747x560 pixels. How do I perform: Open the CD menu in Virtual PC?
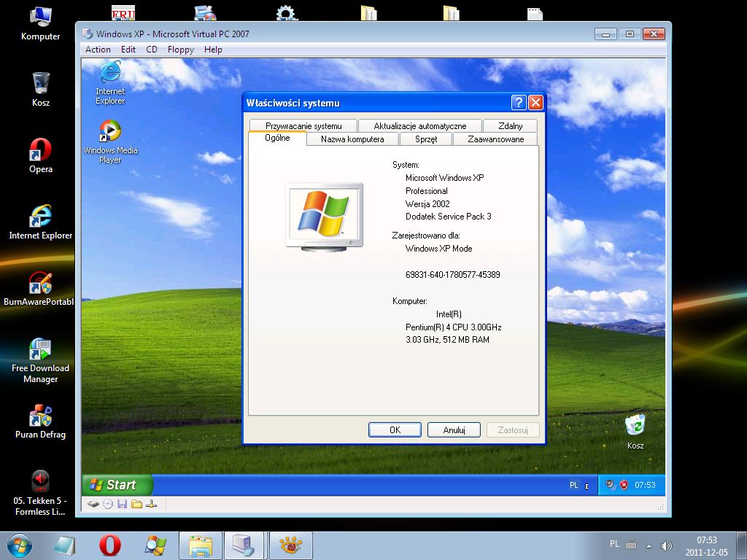[x=152, y=50]
